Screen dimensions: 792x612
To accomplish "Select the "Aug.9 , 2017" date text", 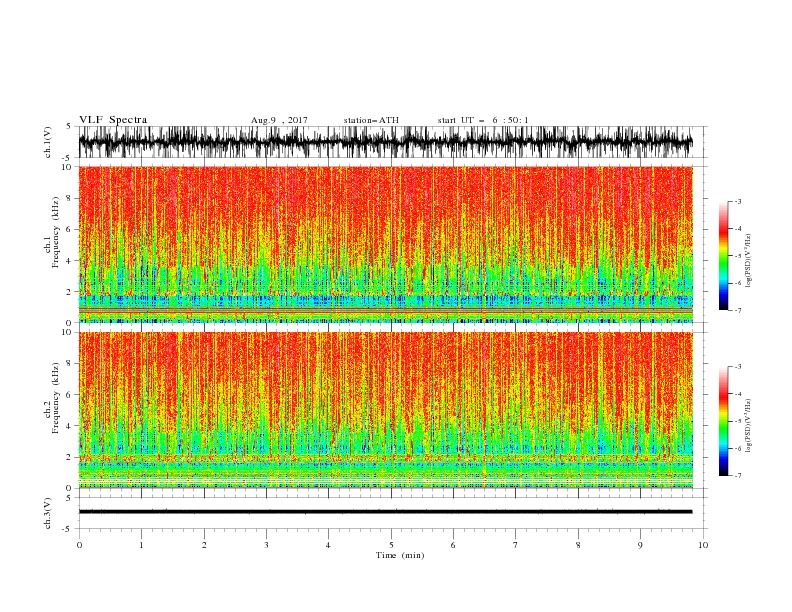I will (279, 120).
